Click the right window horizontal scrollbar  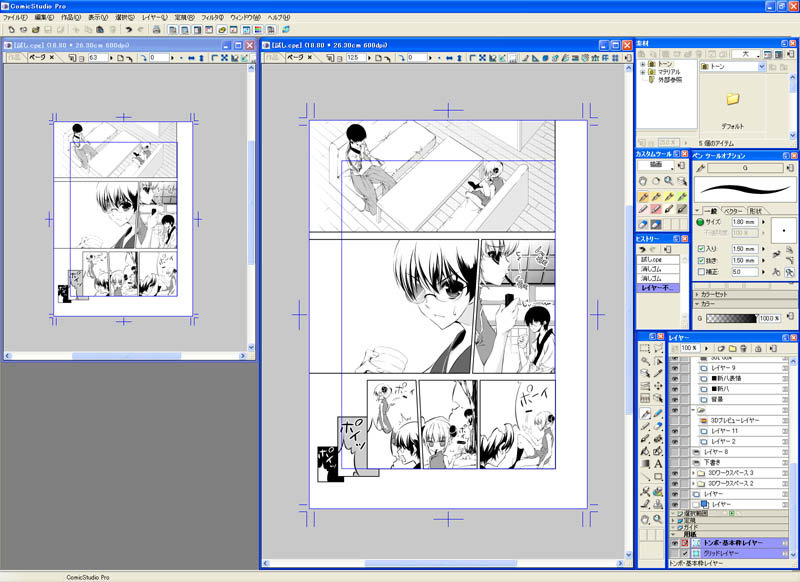[443, 563]
